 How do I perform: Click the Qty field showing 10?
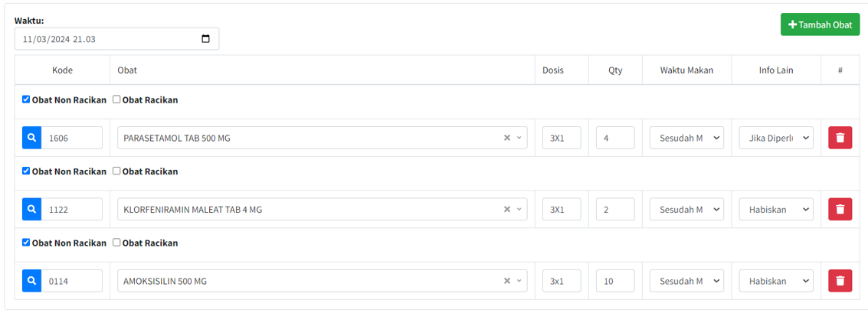coord(614,281)
